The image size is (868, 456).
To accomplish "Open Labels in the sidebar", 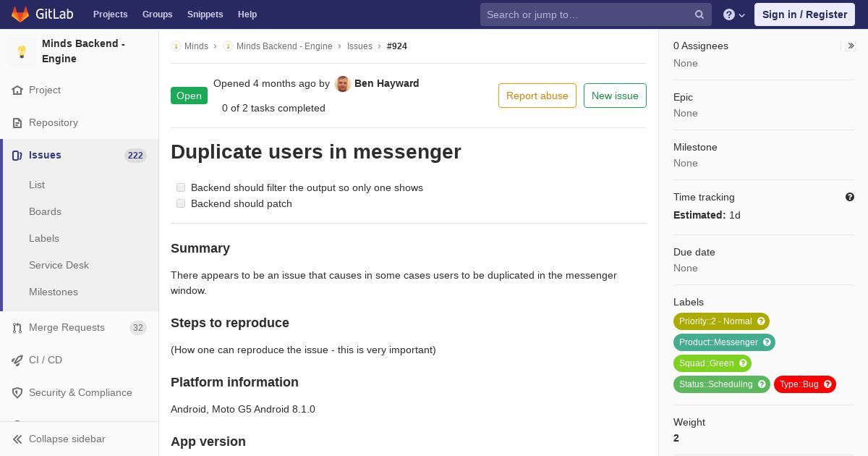I will tap(44, 239).
